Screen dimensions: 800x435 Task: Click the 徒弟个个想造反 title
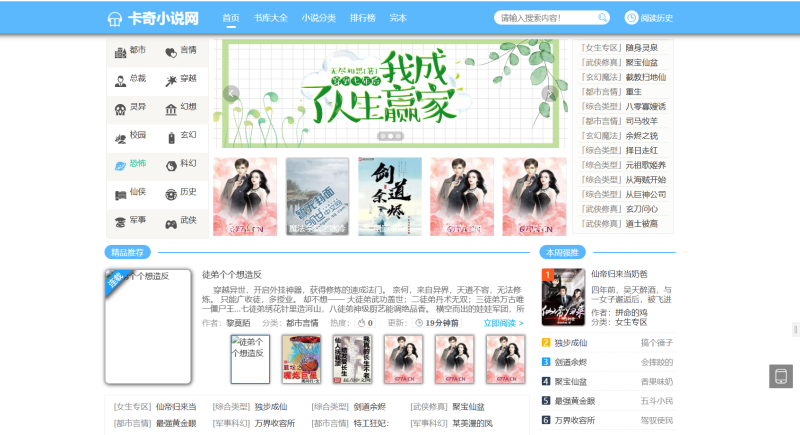232,275
